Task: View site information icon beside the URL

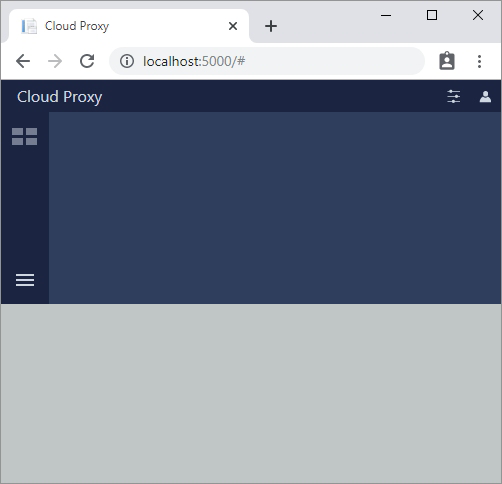Action: pyautogui.click(x=127, y=61)
